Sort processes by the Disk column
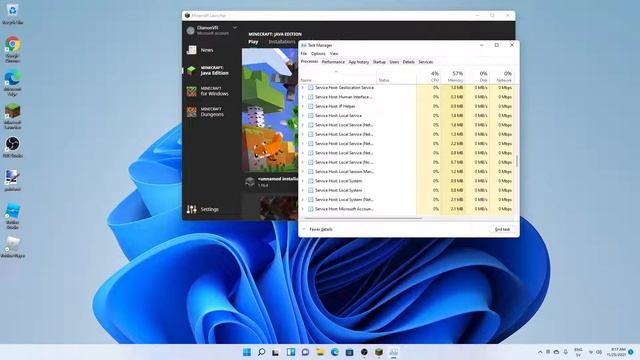The image size is (640, 360). point(477,76)
